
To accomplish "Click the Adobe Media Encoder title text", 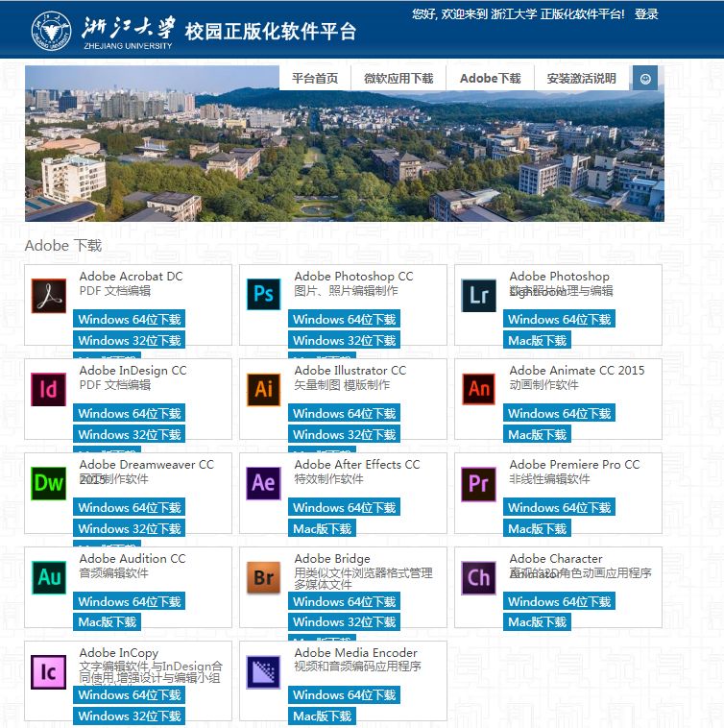I will [x=356, y=652].
